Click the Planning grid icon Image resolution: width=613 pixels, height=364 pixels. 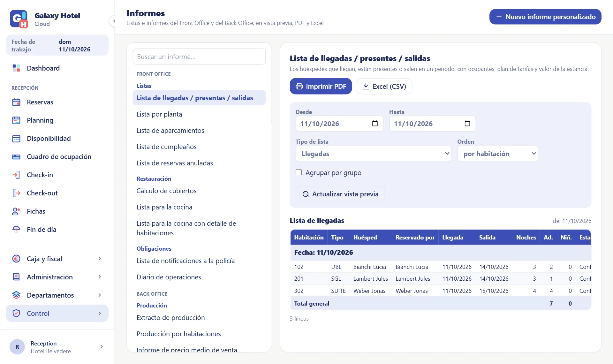tap(16, 120)
